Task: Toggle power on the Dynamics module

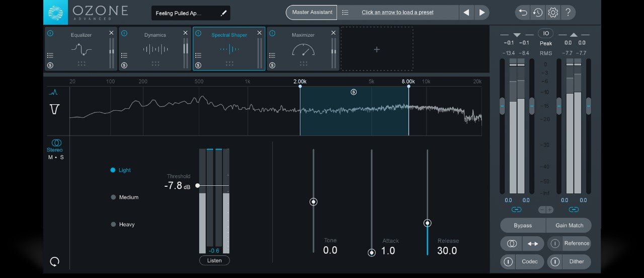Action: point(124,33)
